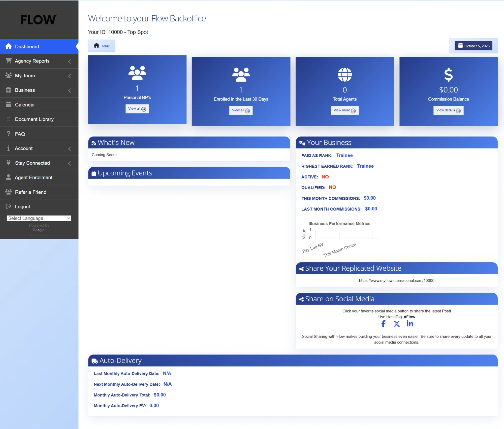504x429 pixels.
Task: Click the Personal BP's people icon
Action: 137,73
